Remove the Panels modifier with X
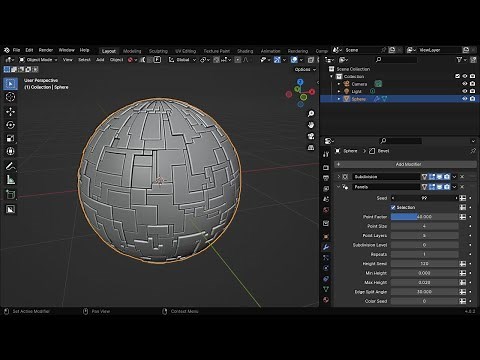Image resolution: width=480 pixels, height=360 pixels. pyautogui.click(x=462, y=187)
